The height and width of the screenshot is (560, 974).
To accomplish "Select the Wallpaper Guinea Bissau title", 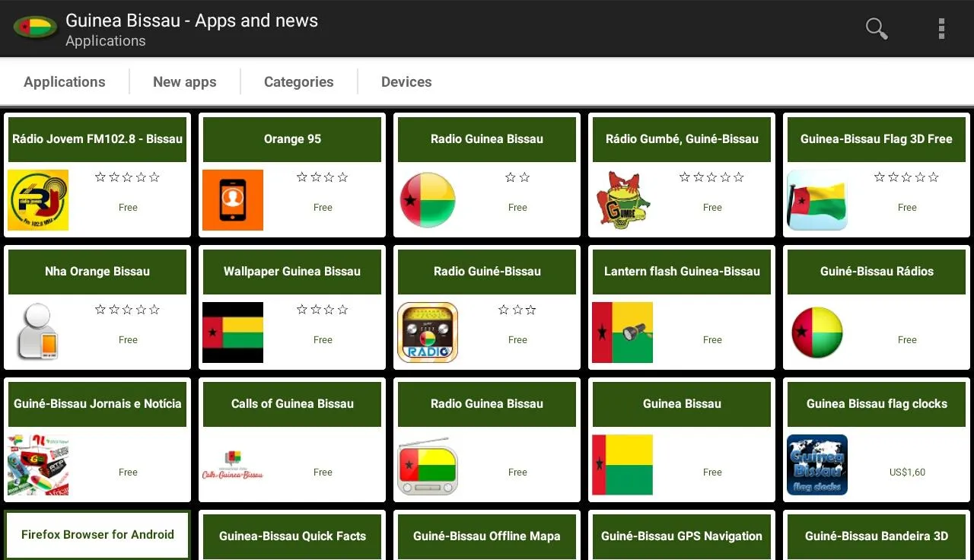I will pyautogui.click(x=292, y=272).
